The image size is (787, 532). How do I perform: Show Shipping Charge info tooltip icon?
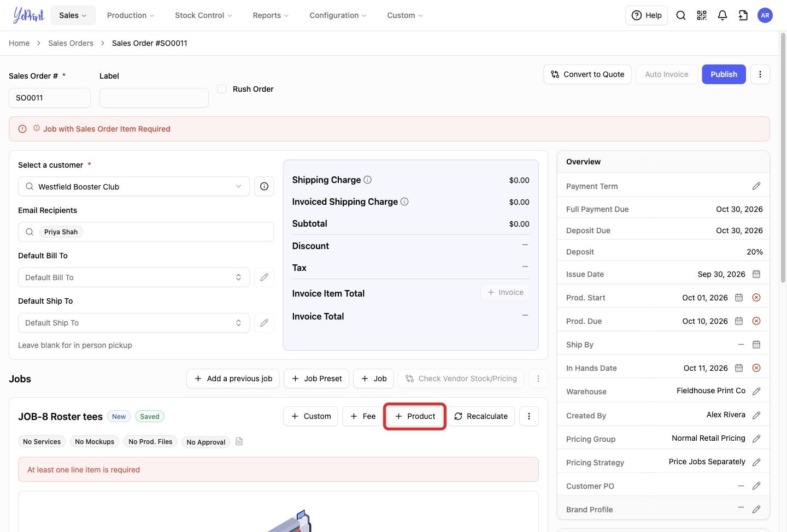(x=368, y=180)
